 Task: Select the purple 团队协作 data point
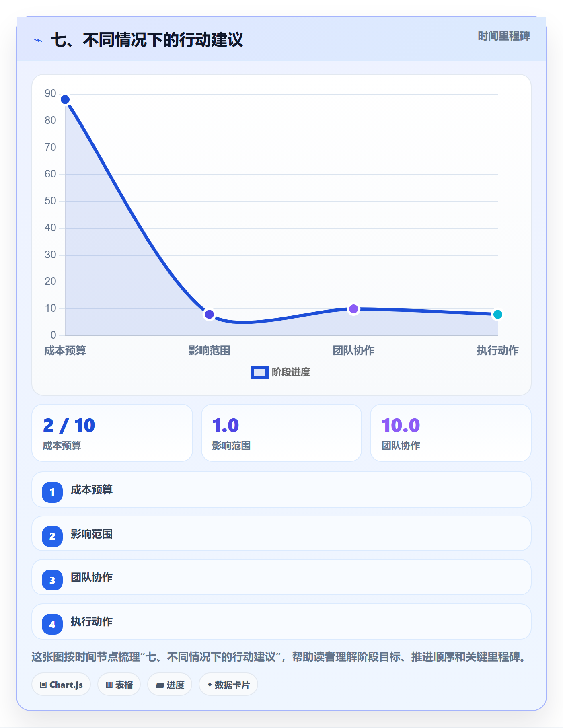click(353, 309)
